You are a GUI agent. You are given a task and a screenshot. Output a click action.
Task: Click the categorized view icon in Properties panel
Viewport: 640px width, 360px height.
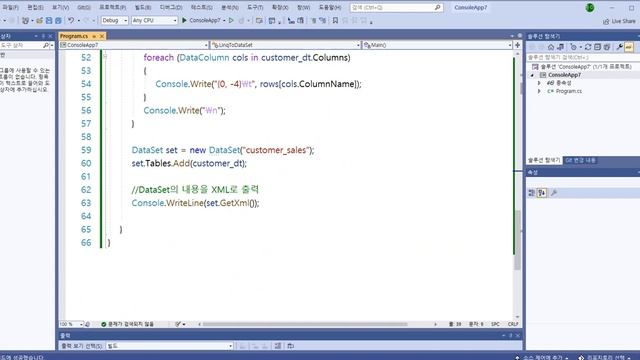coord(531,193)
